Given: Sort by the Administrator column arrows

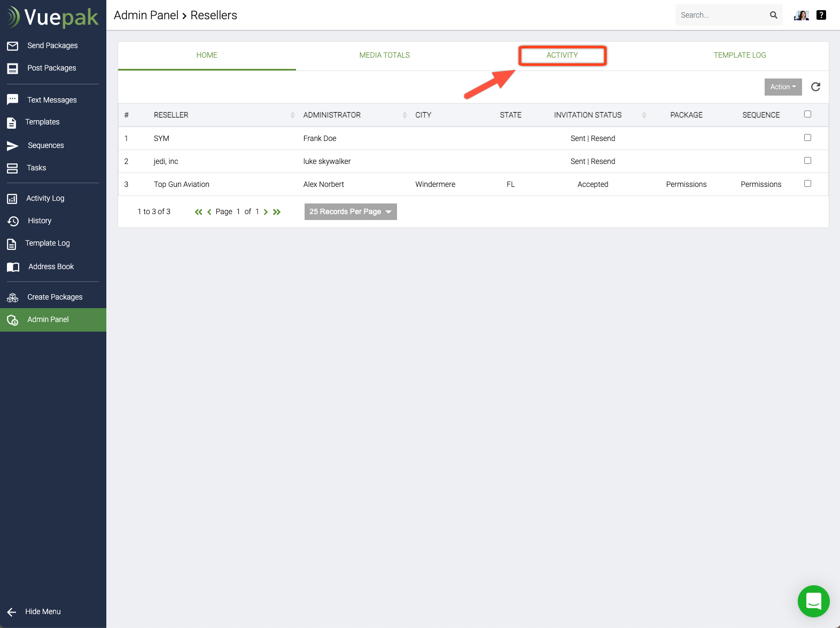Looking at the screenshot, I should point(405,115).
